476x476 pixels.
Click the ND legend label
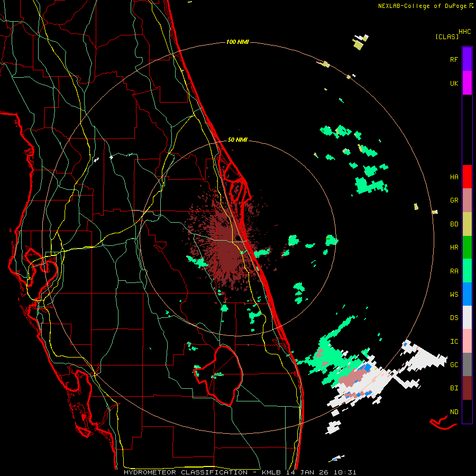454,412
